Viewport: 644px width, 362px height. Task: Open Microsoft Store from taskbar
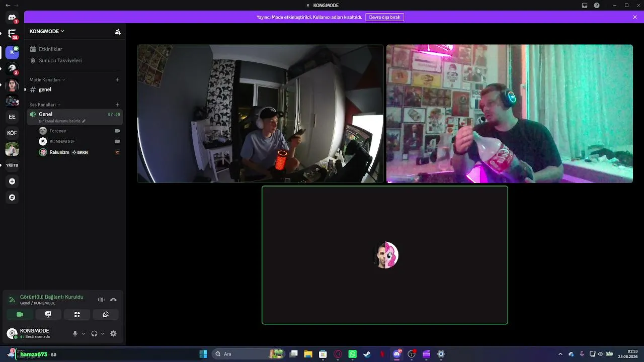323,354
